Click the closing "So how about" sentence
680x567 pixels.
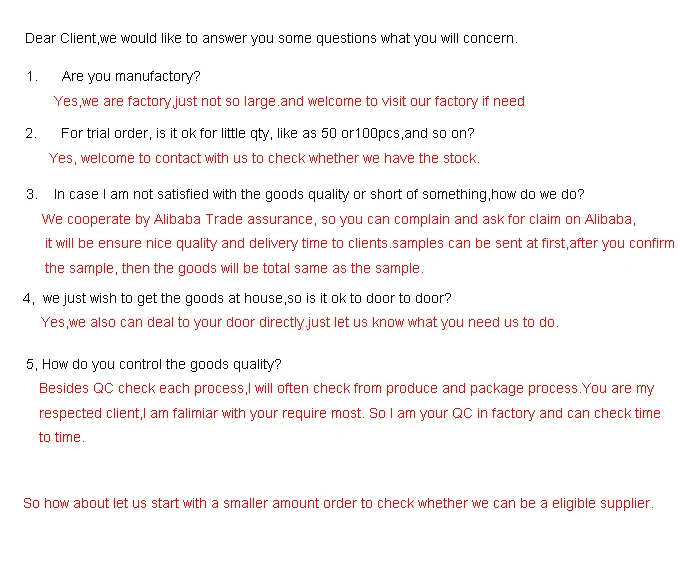pyautogui.click(x=338, y=503)
